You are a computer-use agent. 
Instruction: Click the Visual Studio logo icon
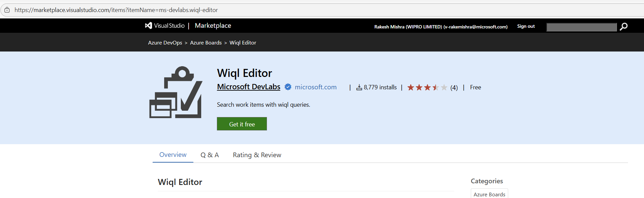pyautogui.click(x=148, y=25)
